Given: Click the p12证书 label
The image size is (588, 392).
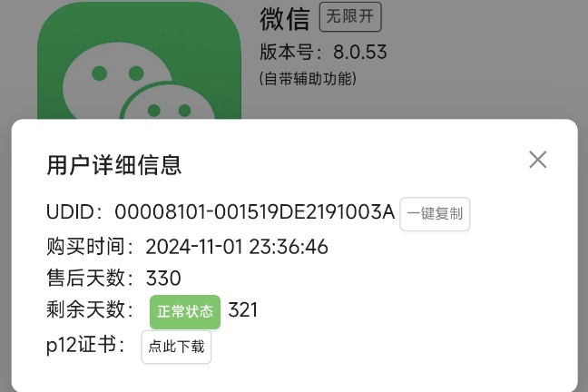Looking at the screenshot, I should [x=85, y=344].
